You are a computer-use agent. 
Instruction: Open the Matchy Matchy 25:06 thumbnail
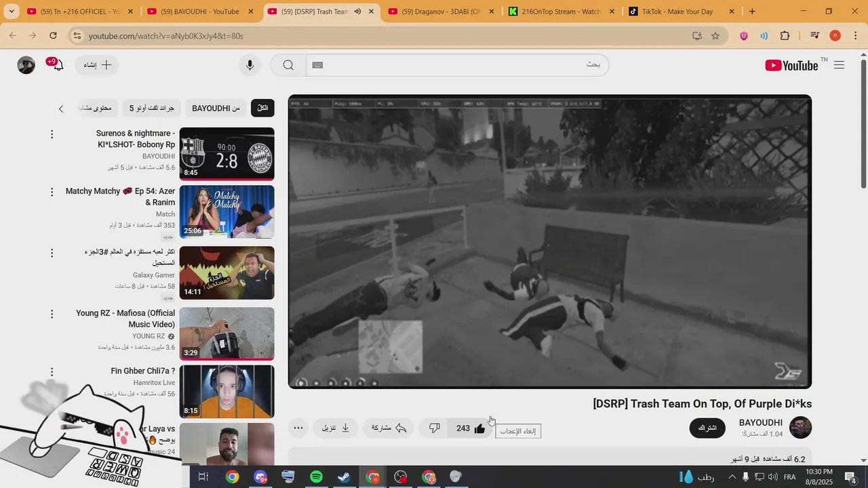point(226,212)
